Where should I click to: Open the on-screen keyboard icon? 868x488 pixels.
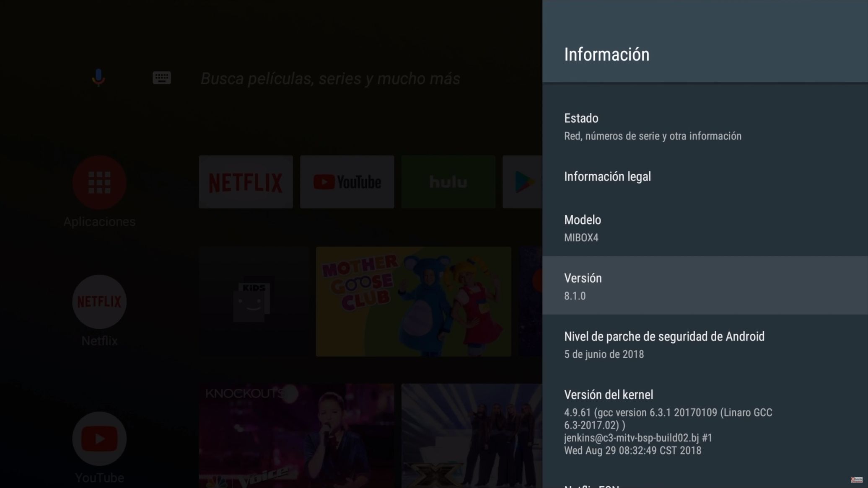[x=161, y=77]
